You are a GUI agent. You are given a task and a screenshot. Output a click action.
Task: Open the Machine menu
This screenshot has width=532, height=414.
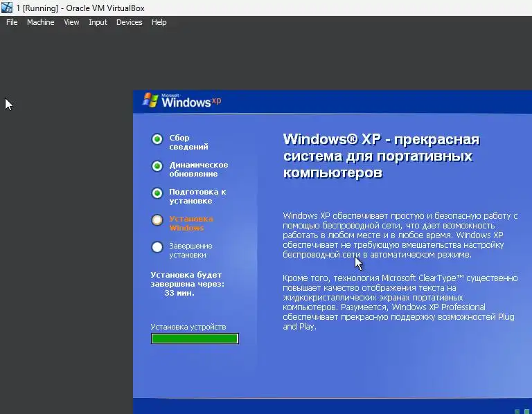41,22
